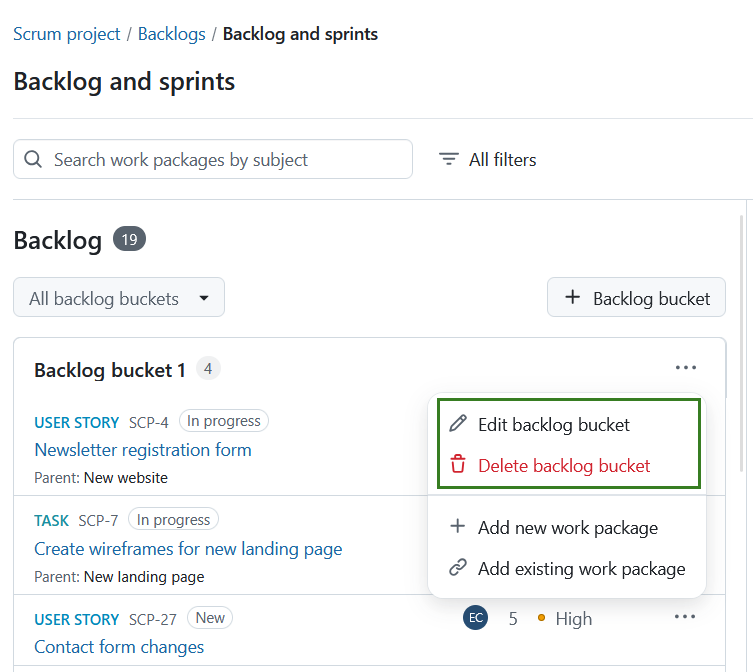Click the Backlog bucket 1 count 4
Screen dimensions: 753x672
point(208,369)
